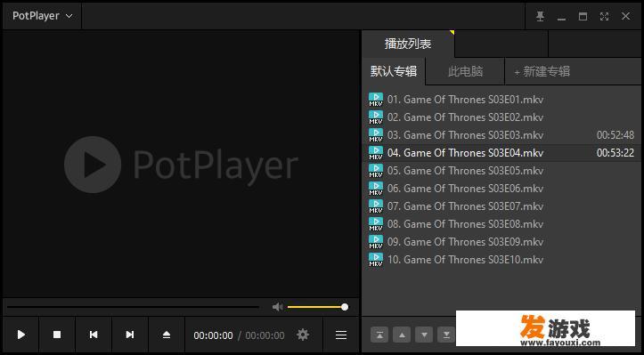The image size is (644, 355).
Task: Select 03. Game Of Thrones S03E03.mkv
Action: click(501, 135)
